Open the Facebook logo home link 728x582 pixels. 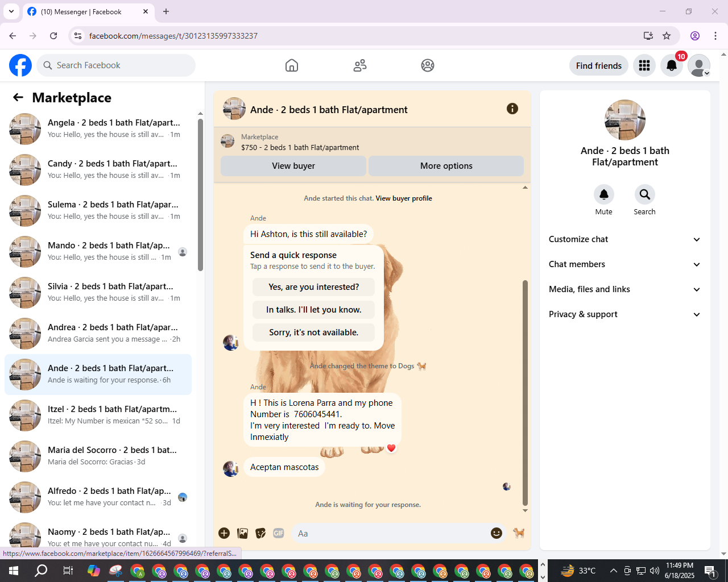click(20, 65)
